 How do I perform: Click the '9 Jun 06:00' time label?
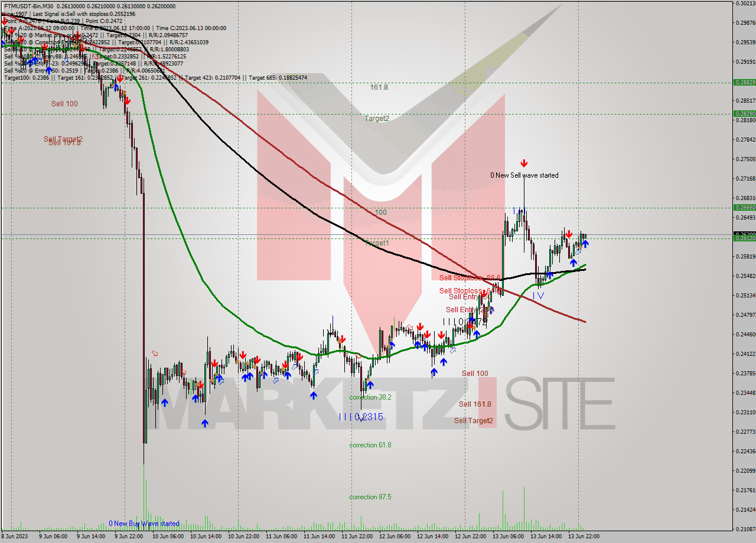53,537
